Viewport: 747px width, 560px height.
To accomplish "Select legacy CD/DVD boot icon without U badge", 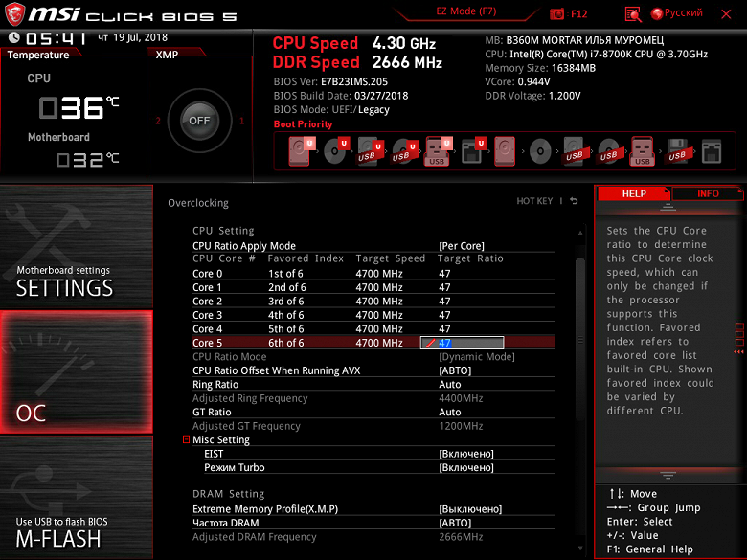I will 540,151.
